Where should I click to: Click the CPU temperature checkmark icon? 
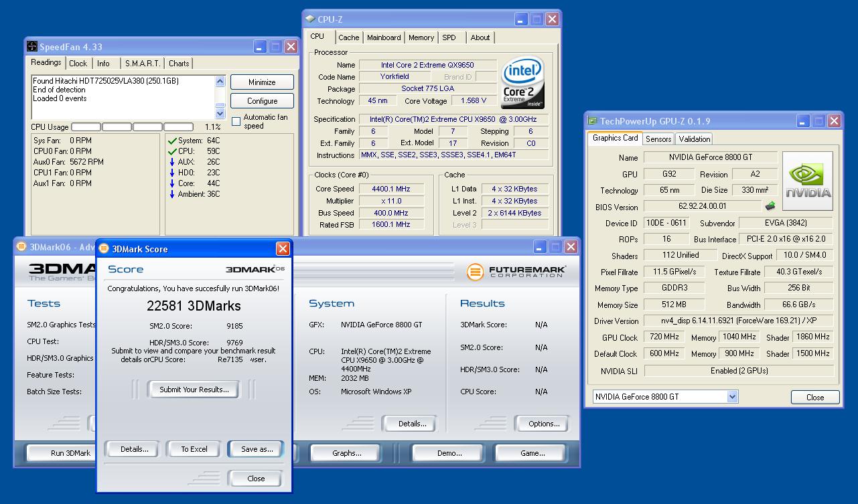172,151
